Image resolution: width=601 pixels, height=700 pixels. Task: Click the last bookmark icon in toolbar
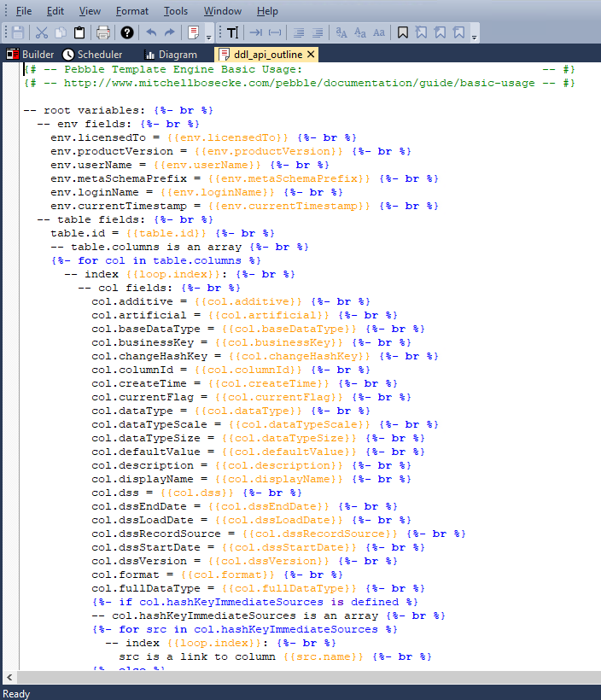tap(458, 32)
